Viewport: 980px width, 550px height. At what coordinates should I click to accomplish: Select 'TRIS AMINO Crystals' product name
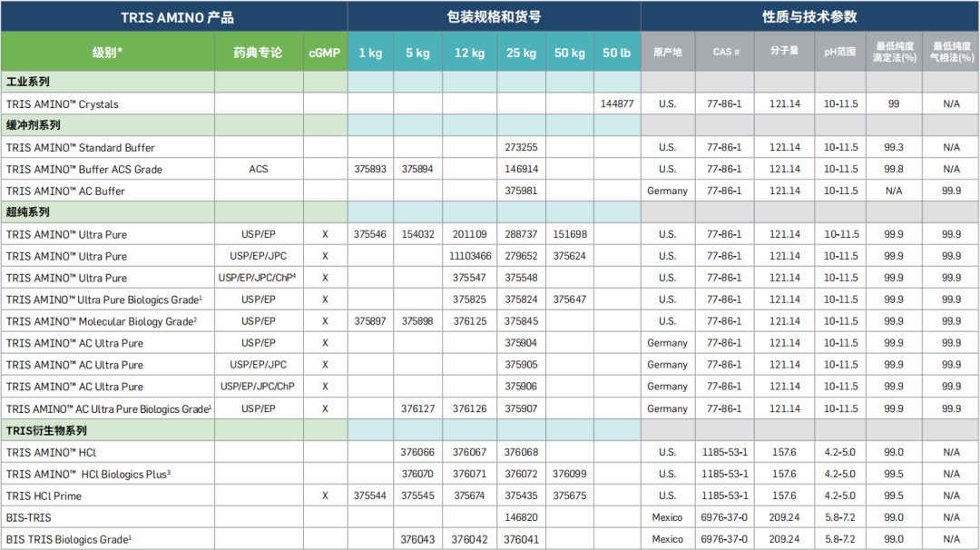62,104
